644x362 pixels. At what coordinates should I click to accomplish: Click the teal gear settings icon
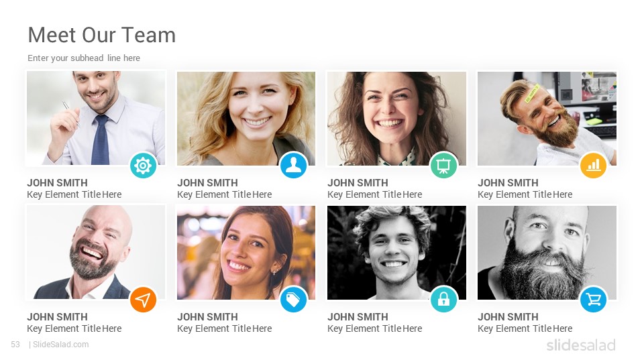pyautogui.click(x=144, y=166)
